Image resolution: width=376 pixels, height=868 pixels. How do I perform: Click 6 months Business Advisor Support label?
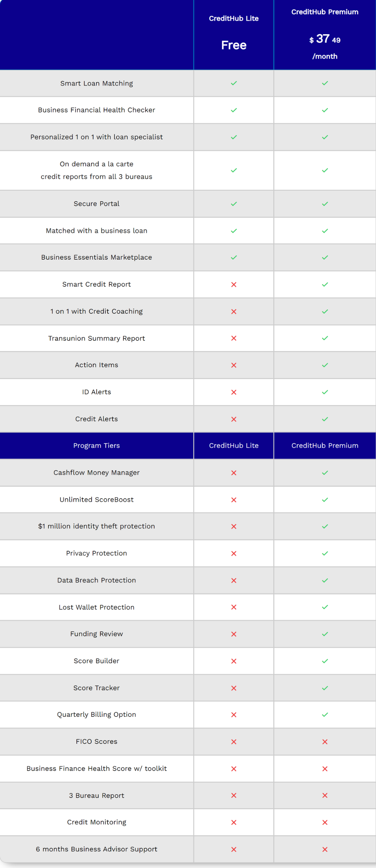[97, 849]
